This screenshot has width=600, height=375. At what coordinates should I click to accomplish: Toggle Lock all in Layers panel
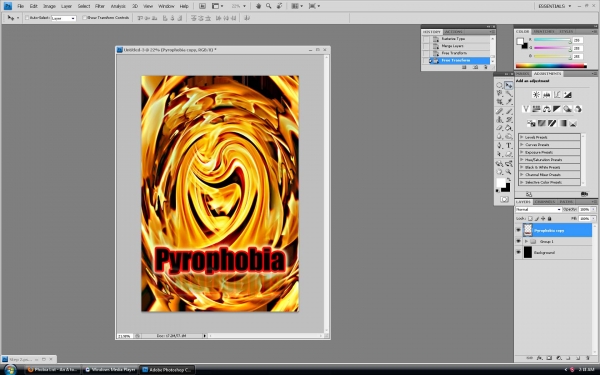[549, 218]
